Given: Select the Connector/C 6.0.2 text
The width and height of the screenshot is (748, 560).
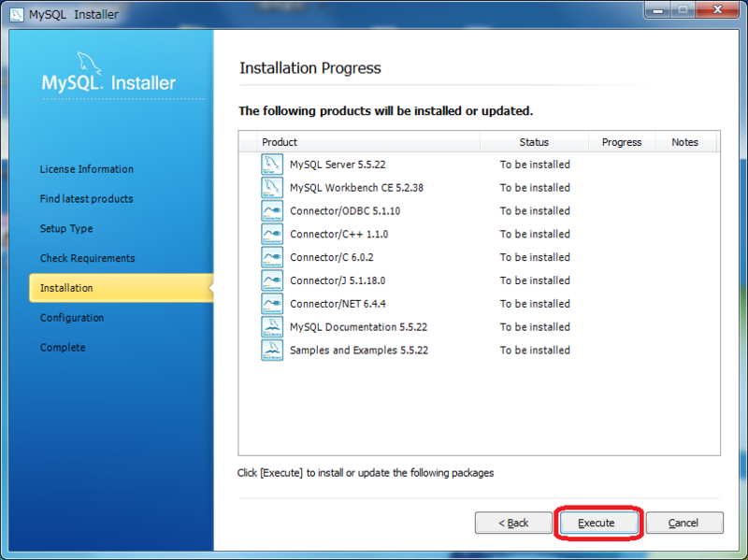Looking at the screenshot, I should (x=332, y=258).
